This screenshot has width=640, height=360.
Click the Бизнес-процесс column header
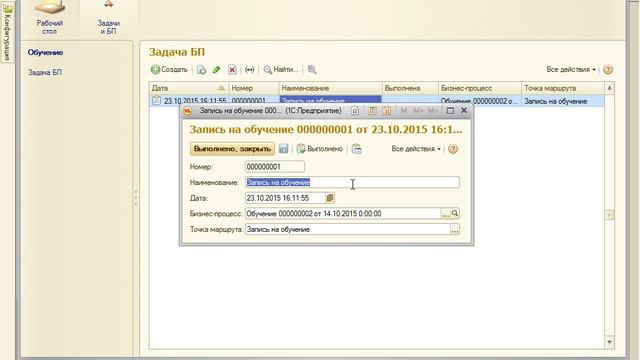pyautogui.click(x=480, y=88)
